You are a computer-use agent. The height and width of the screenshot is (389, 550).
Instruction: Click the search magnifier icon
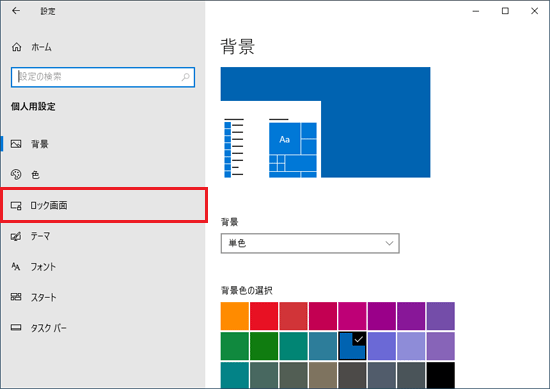point(185,77)
